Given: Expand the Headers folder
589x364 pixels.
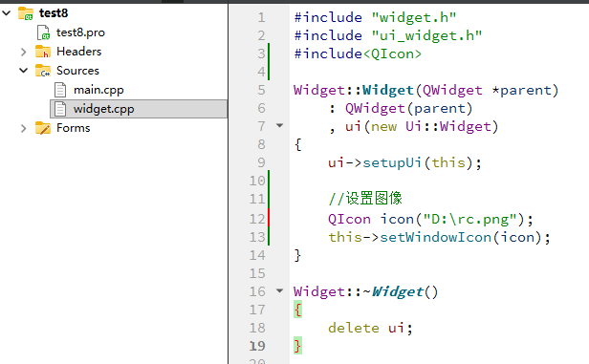Looking at the screenshot, I should (23, 52).
